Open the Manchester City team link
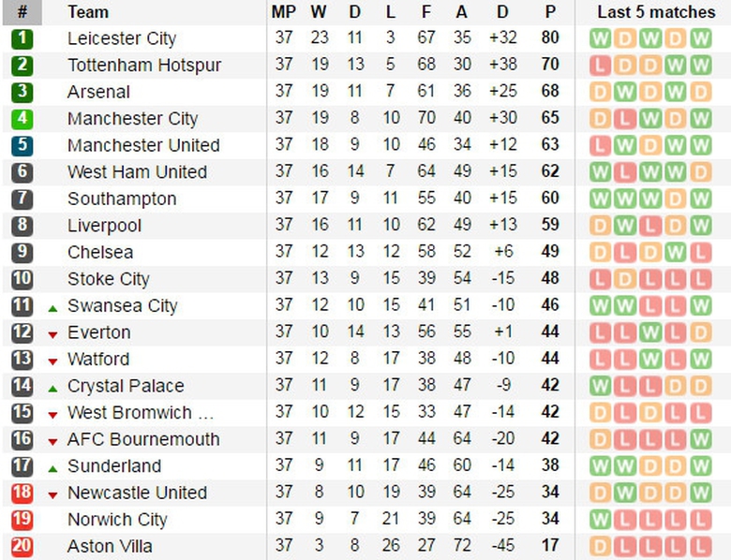731x560 pixels. [x=132, y=119]
